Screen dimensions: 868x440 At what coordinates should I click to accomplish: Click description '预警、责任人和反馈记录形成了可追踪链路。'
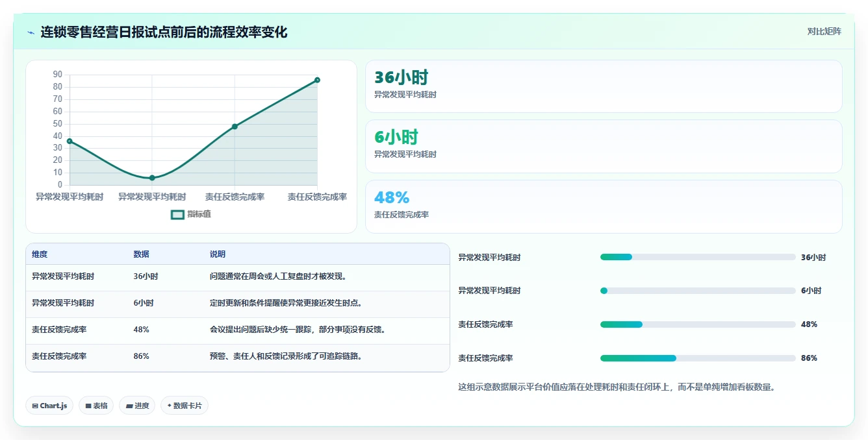tap(286, 356)
